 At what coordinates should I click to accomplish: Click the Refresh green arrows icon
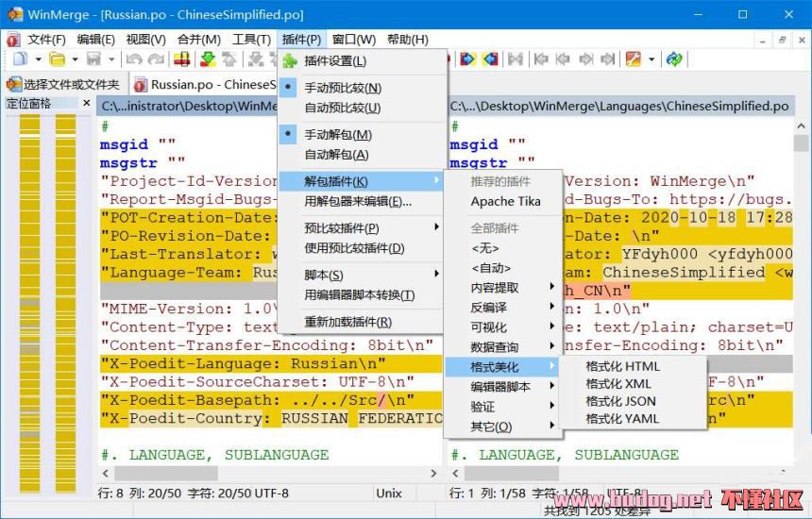point(674,59)
